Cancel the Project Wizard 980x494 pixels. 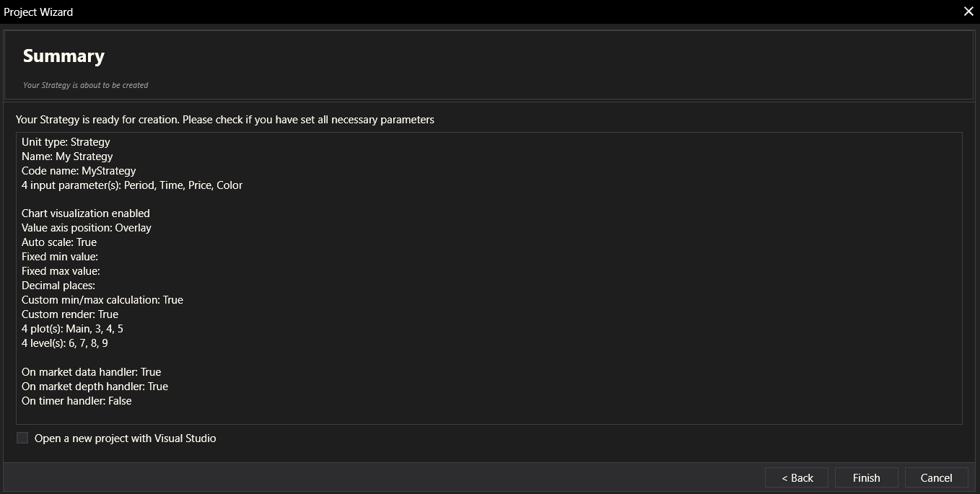936,477
